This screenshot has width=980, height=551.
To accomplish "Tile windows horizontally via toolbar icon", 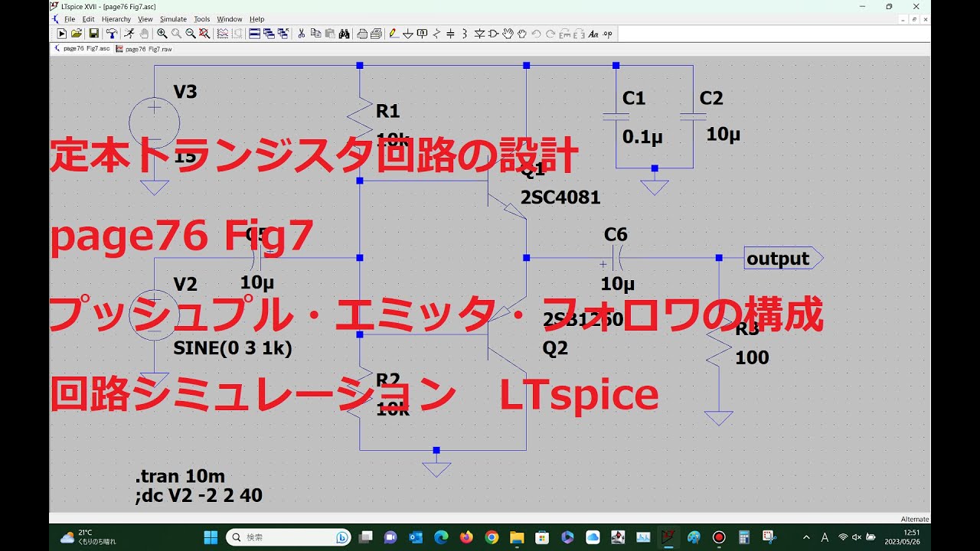I will [x=254, y=34].
